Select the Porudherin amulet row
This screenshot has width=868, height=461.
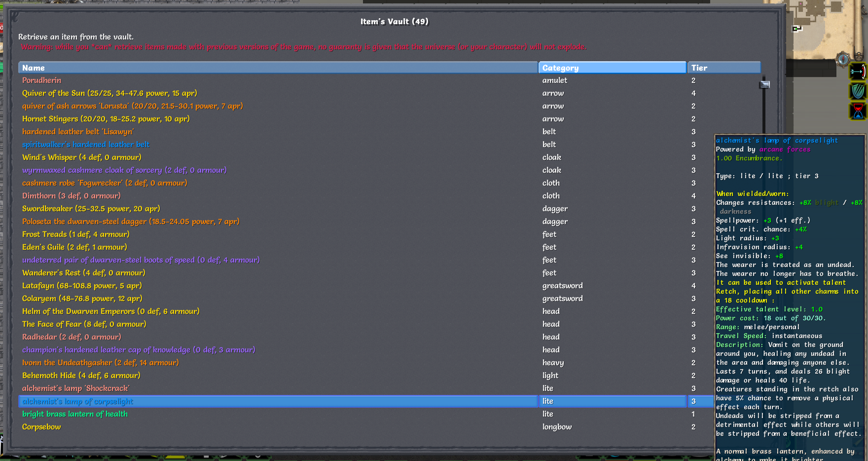click(x=278, y=80)
